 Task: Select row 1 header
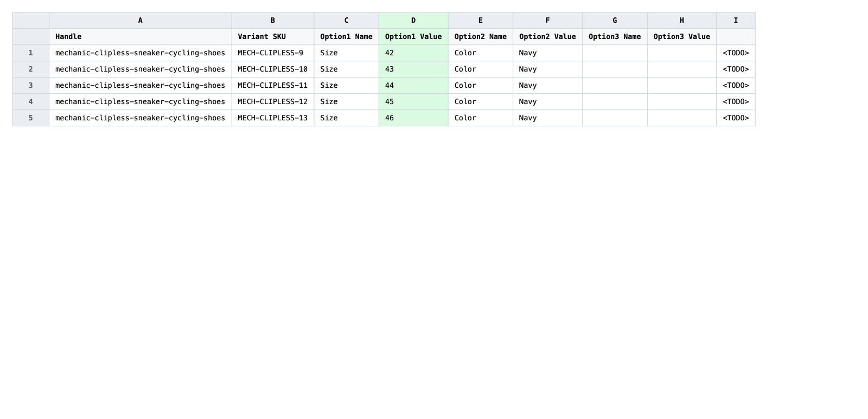pos(31,53)
